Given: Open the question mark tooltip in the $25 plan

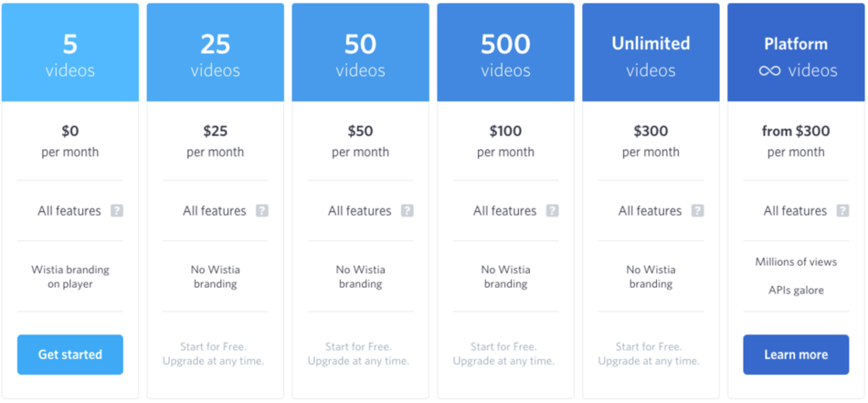Looking at the screenshot, I should point(262,211).
